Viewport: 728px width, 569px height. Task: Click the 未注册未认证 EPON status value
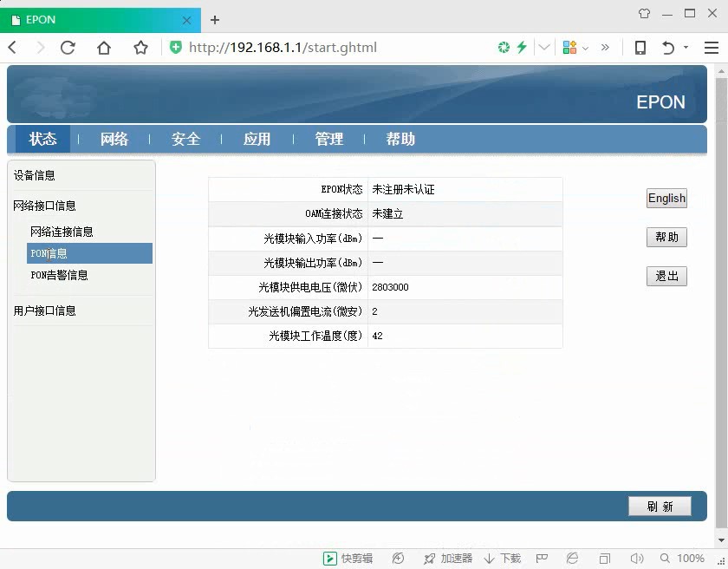point(403,189)
